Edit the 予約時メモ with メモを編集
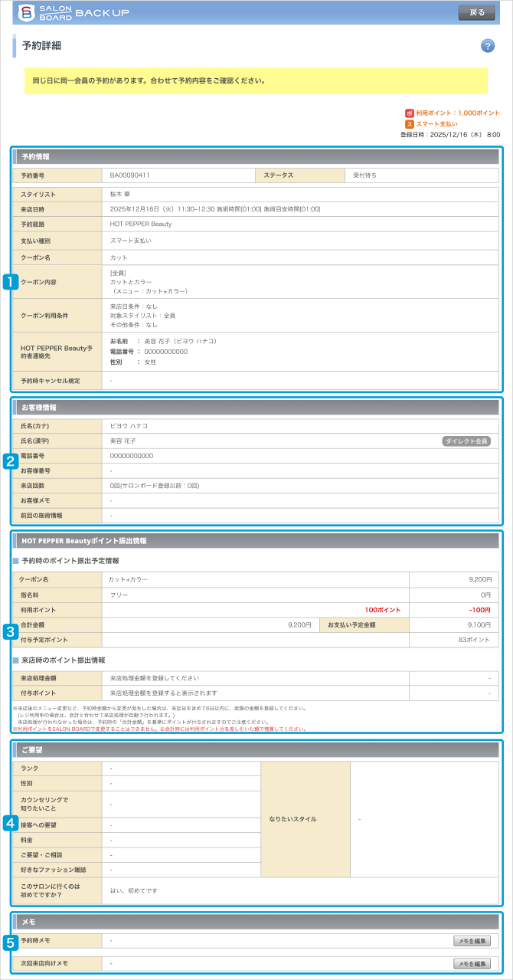This screenshot has height=980, width=513. tap(471, 940)
